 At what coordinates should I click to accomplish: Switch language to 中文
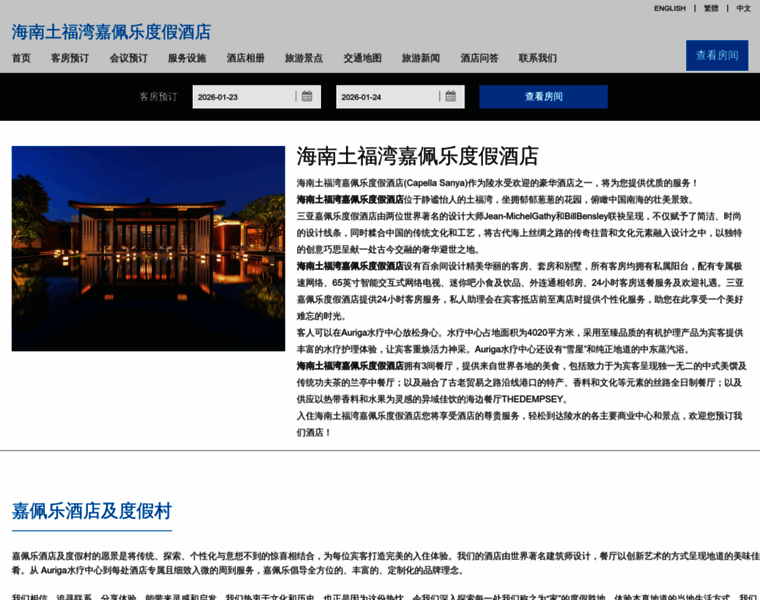click(744, 8)
